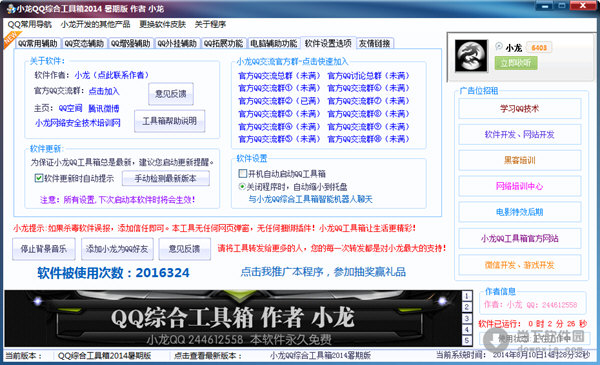This screenshot has width=600, height=365.
Task: Open the QQ空间 homepage link
Action: coord(70,108)
